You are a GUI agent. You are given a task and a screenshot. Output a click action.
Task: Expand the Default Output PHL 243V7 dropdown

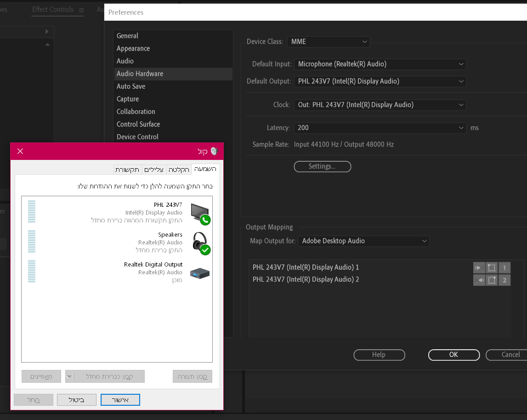pos(380,81)
